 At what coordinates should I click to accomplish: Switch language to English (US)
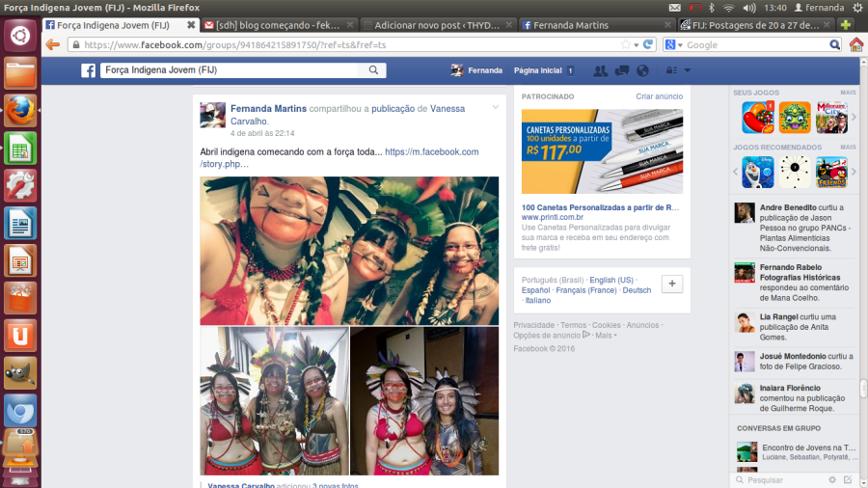[x=611, y=280]
